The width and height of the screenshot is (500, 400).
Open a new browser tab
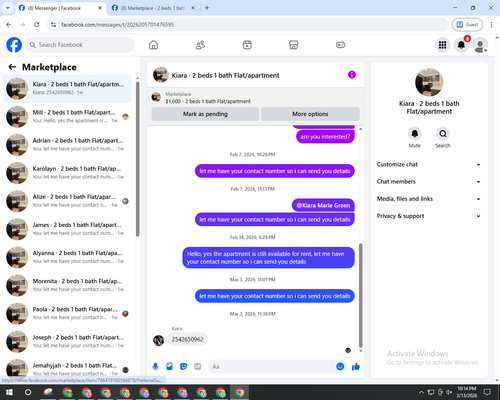(207, 8)
